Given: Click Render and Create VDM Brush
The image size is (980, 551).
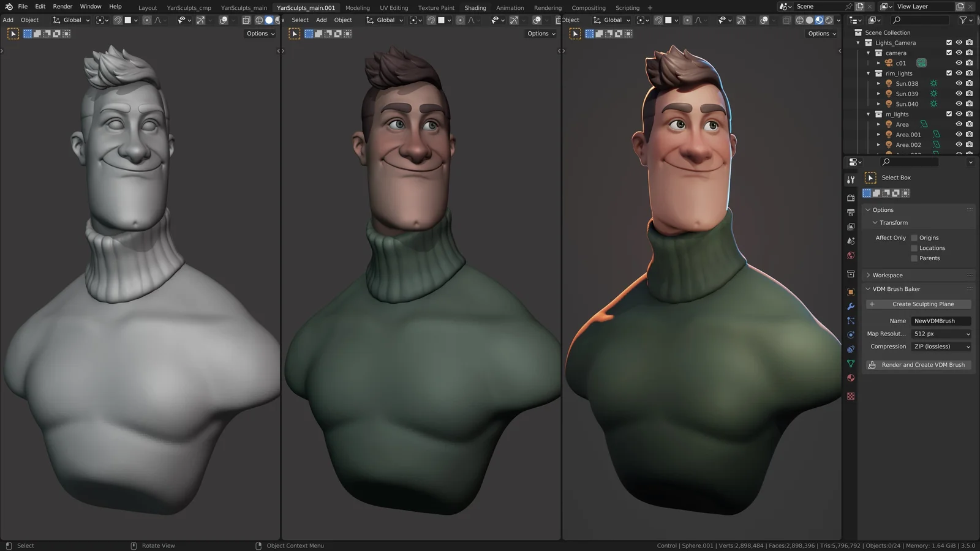Looking at the screenshot, I should click(x=918, y=364).
